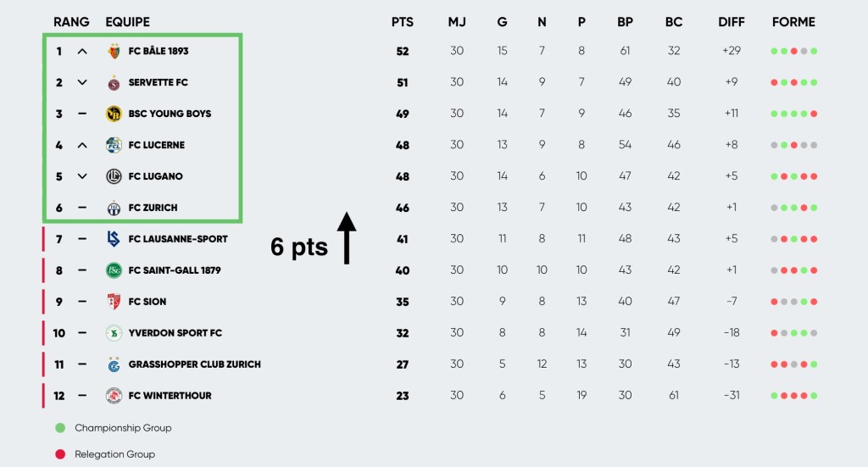Image resolution: width=868 pixels, height=467 pixels.
Task: Click the FC Saint-Gall 1879 green crest
Action: (x=114, y=270)
